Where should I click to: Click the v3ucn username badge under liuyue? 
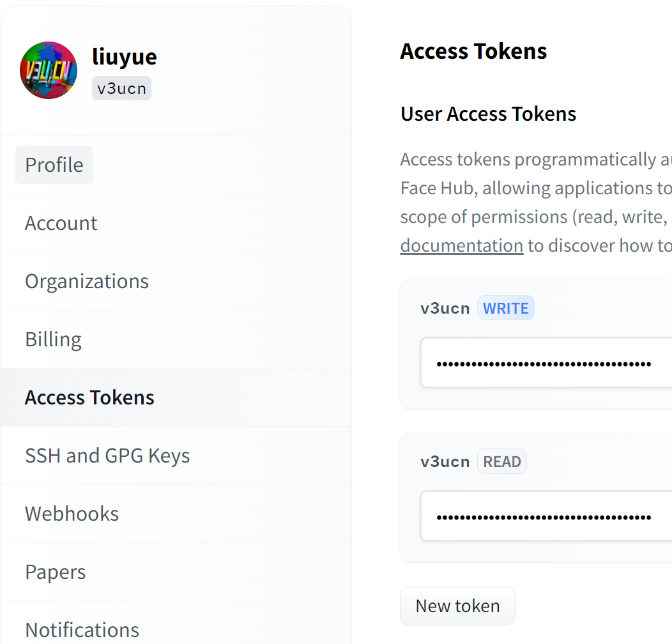pos(121,89)
